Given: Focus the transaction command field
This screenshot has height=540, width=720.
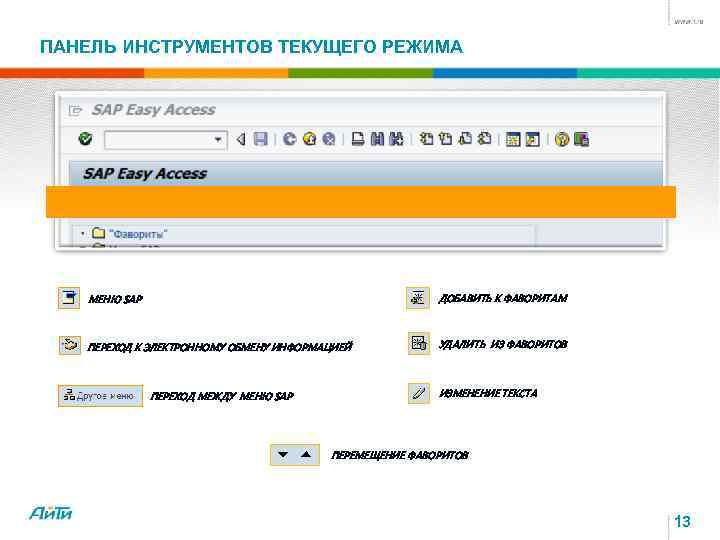Looking at the screenshot, I should (166, 140).
